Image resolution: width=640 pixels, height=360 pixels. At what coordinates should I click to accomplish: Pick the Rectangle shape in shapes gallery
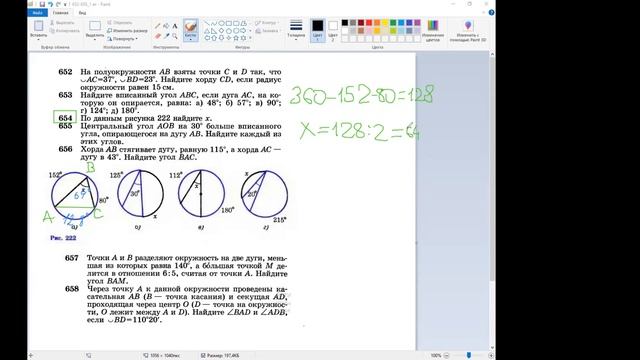(229, 23)
